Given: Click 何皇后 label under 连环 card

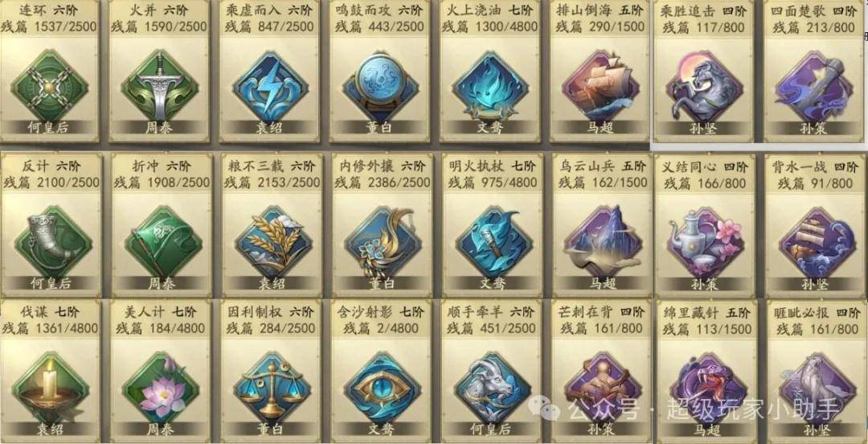Looking at the screenshot, I should (x=49, y=128).
